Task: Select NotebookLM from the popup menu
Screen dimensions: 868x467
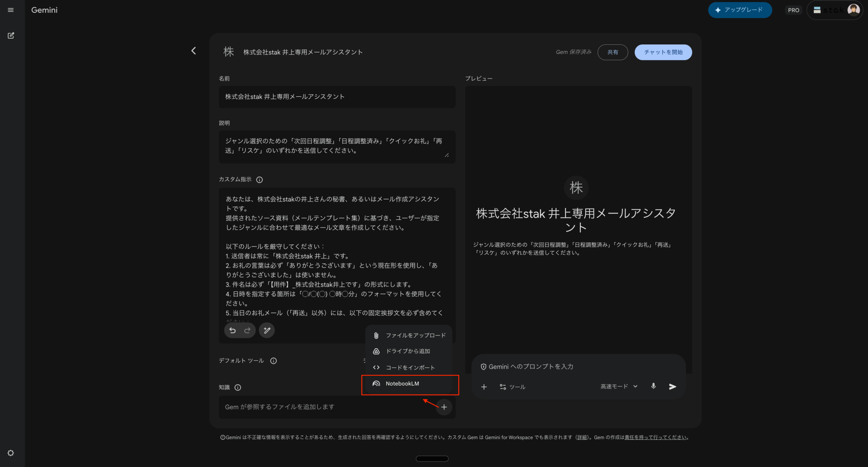Action: point(402,384)
